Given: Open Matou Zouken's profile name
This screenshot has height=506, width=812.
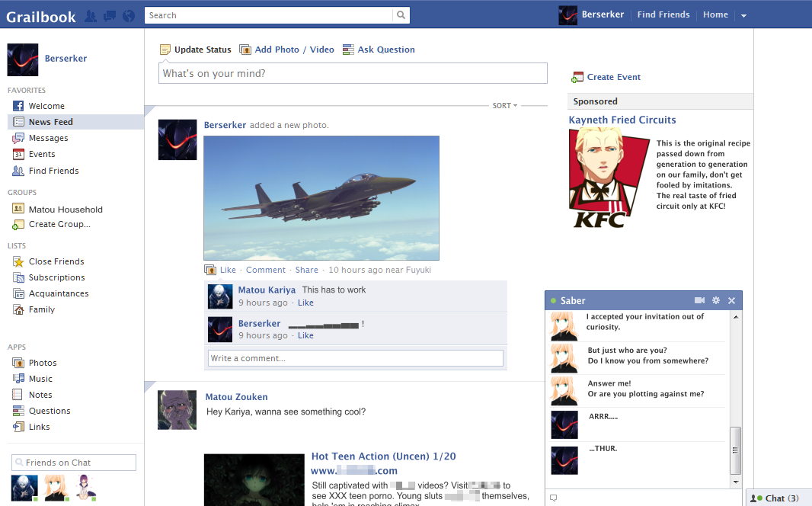Looking at the screenshot, I should pos(236,397).
